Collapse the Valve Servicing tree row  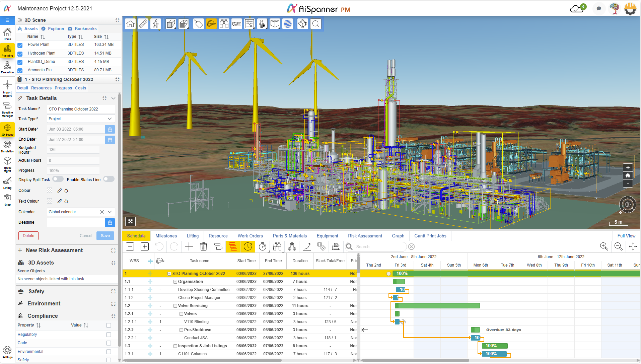pyautogui.click(x=175, y=306)
